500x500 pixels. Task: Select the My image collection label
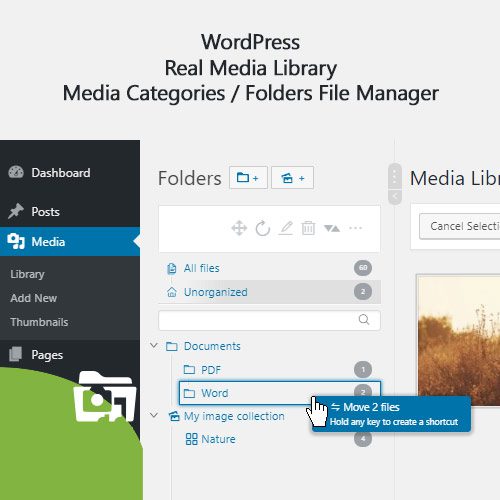(x=234, y=416)
